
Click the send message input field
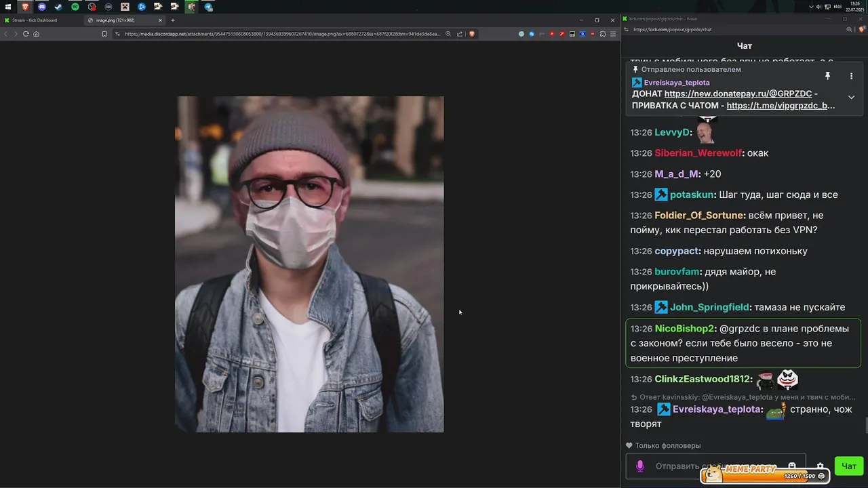(x=715, y=466)
